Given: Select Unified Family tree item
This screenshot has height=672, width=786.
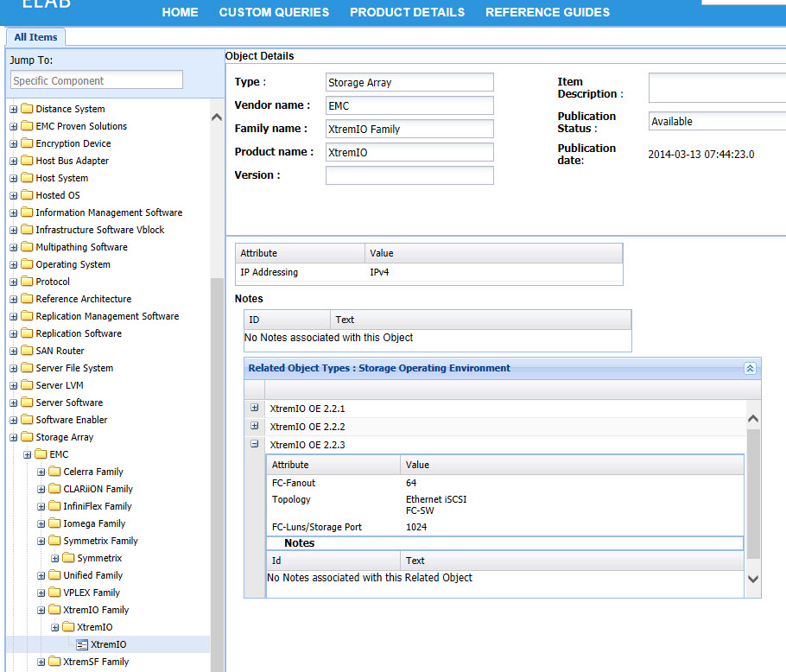Looking at the screenshot, I should tap(92, 575).
